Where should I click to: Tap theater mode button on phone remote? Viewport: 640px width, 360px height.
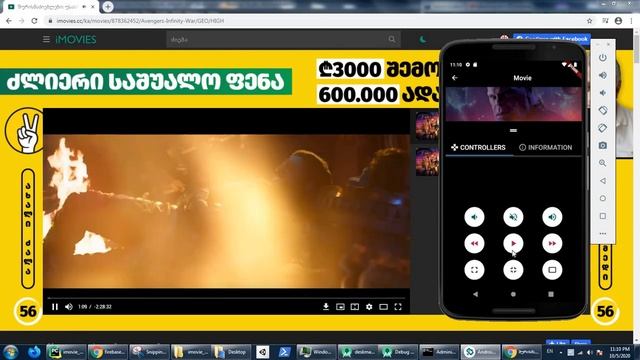click(x=552, y=270)
